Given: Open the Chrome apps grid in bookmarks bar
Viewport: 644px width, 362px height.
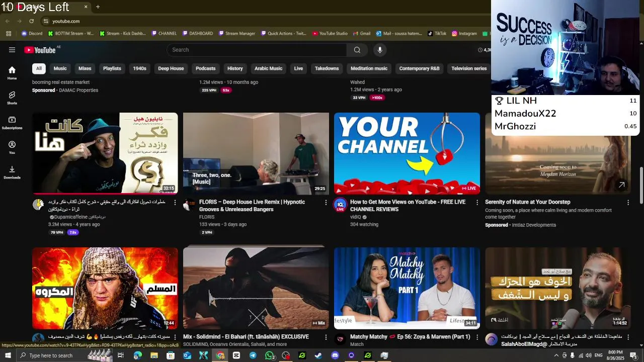Looking at the screenshot, I should [9, 34].
